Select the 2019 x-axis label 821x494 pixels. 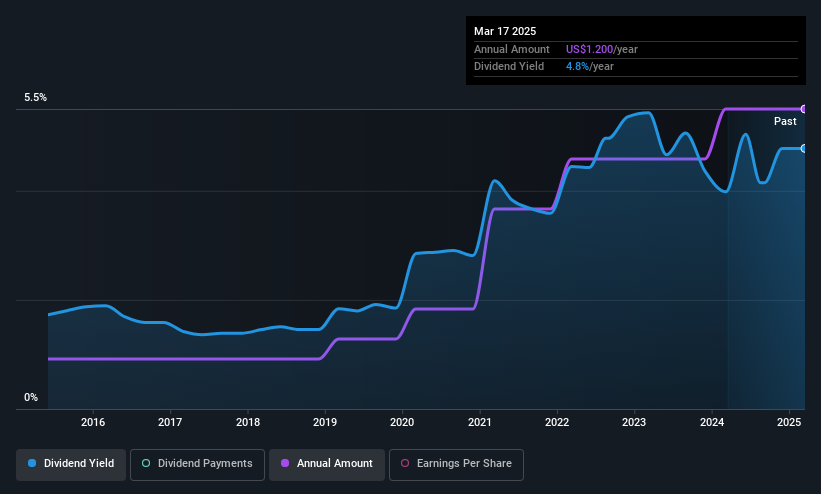click(x=325, y=422)
